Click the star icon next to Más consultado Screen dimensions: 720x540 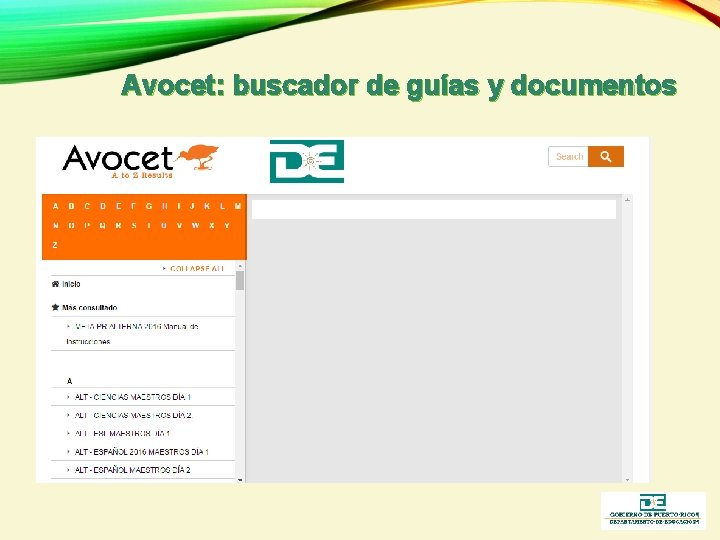pos(55,307)
